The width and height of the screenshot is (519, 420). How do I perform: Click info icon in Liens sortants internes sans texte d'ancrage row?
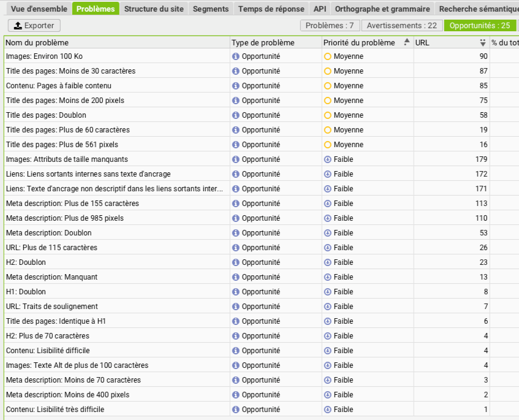[236, 174]
